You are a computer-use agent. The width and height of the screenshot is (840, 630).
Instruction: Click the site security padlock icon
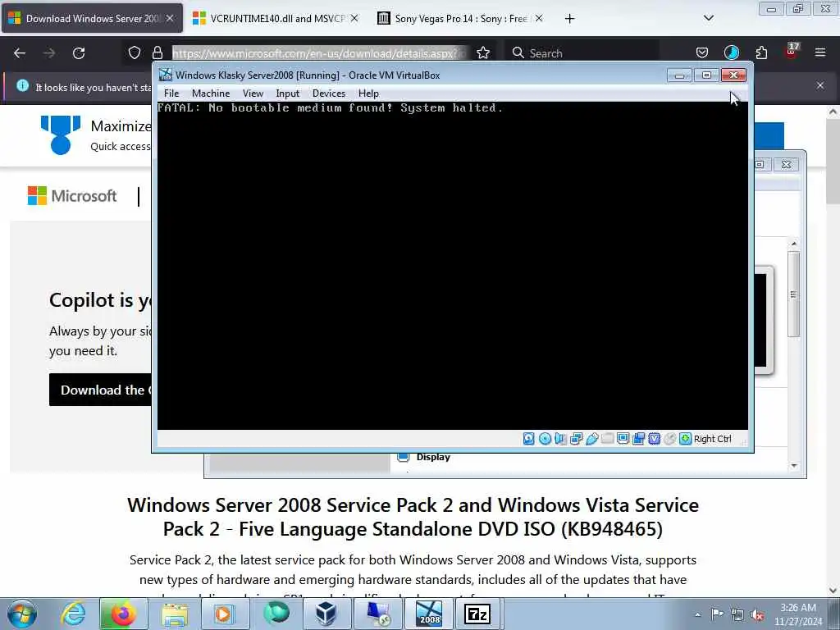[157, 52]
